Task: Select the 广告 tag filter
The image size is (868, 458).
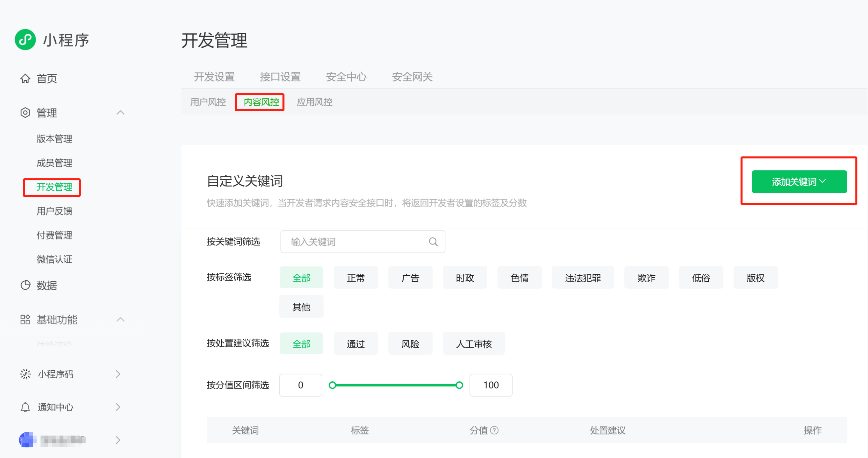Action: 410,278
